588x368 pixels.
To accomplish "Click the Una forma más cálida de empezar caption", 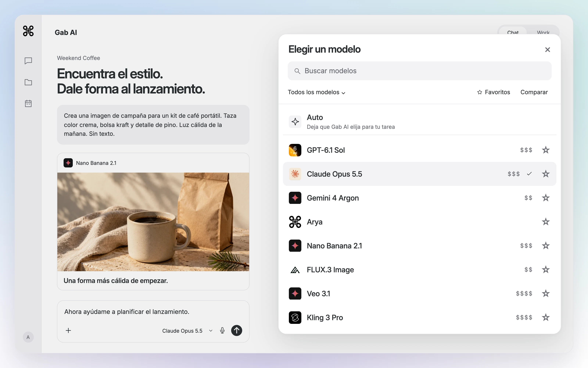I will click(116, 281).
